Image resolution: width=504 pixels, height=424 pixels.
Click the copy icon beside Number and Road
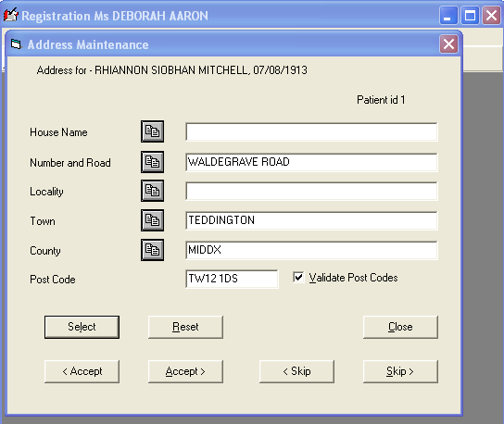click(152, 162)
